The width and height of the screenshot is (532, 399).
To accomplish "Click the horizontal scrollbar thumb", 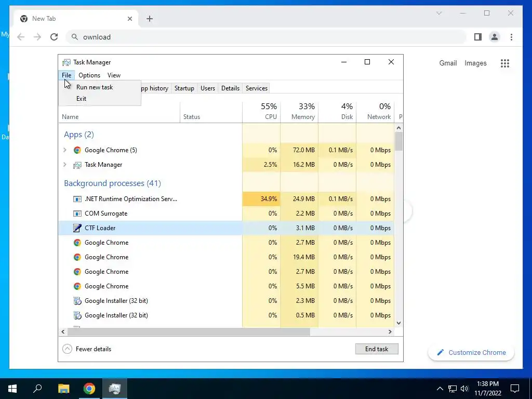I will click(189, 332).
